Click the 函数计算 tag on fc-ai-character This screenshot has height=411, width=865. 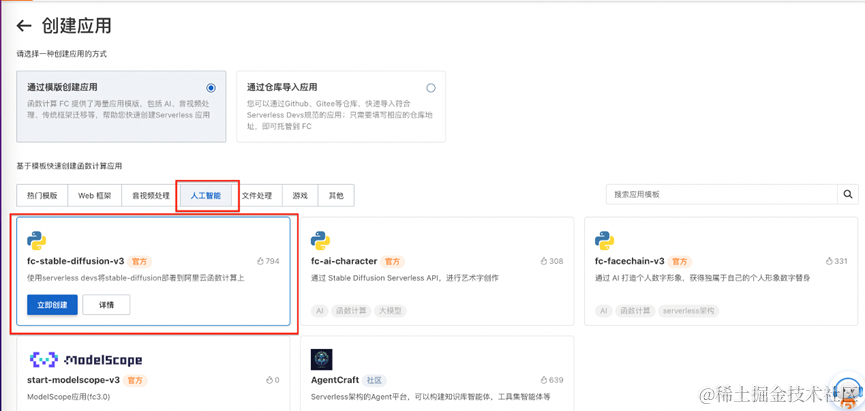coord(351,311)
